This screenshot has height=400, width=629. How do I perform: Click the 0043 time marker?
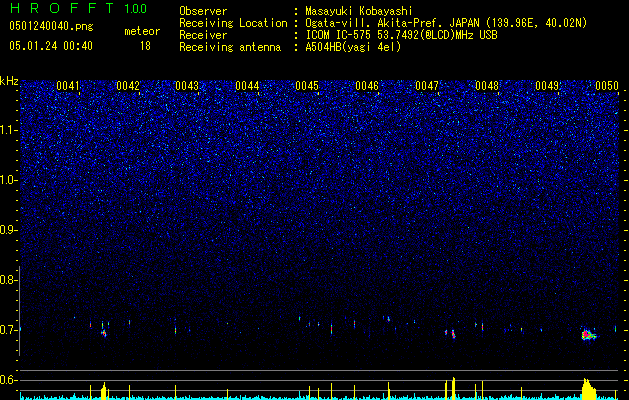click(187, 86)
